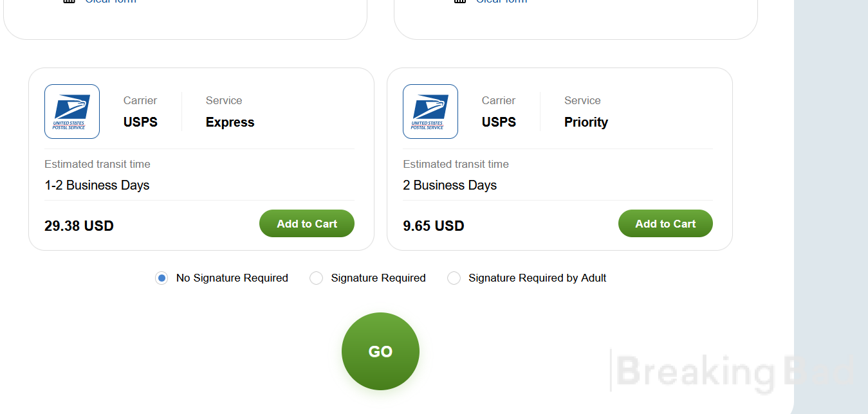This screenshot has width=868, height=414.
Task: Click USPS carrier name in Priority card
Action: 499,122
